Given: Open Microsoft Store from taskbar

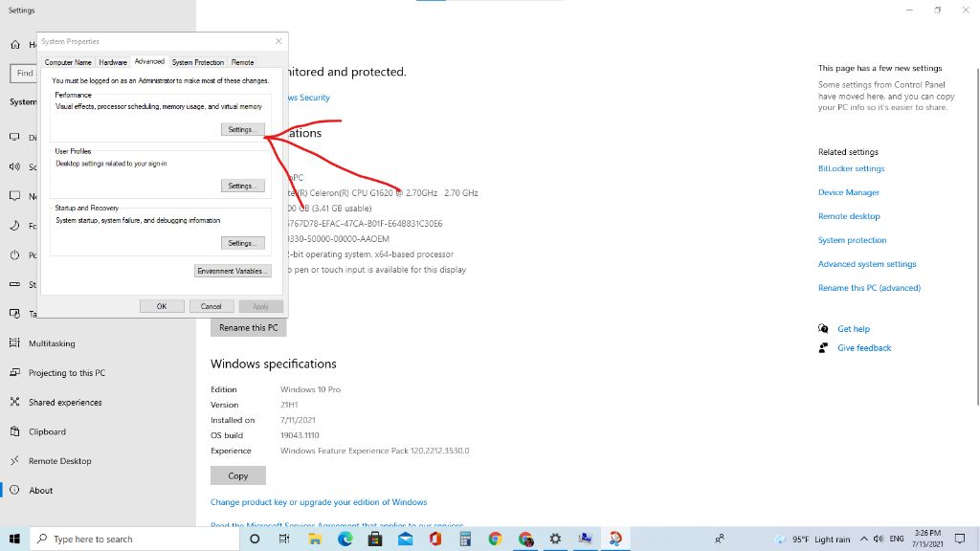Looking at the screenshot, I should point(375,539).
